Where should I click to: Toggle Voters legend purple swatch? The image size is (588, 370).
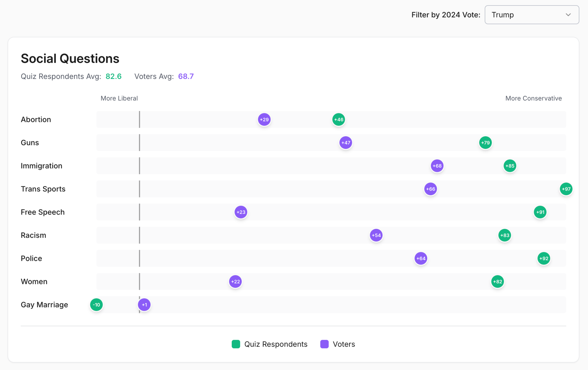click(324, 344)
